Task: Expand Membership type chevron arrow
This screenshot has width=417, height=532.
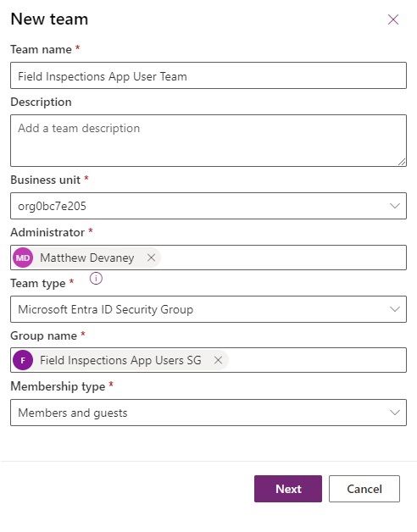Action: tap(395, 413)
